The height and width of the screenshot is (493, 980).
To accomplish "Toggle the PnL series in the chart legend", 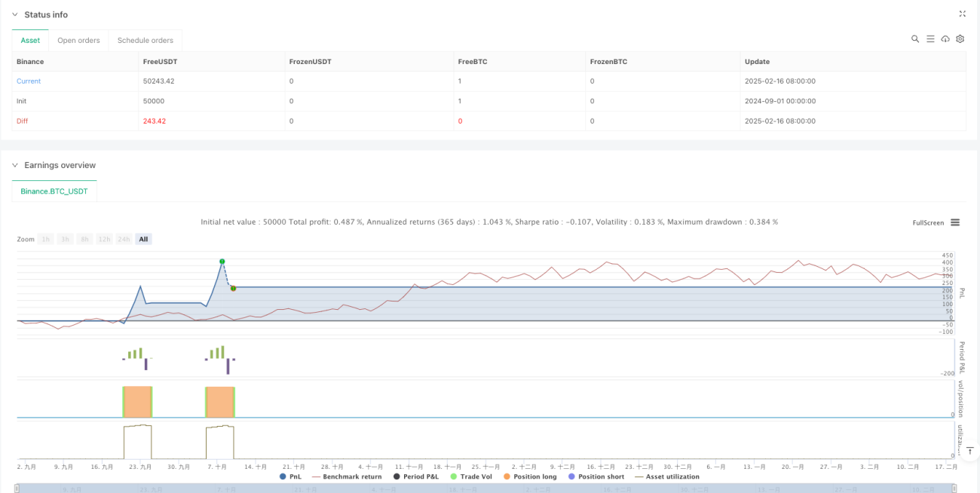I will (x=292, y=476).
